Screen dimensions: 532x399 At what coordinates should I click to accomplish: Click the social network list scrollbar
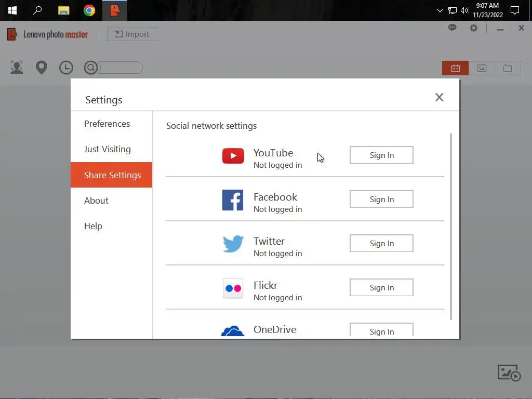point(450,227)
